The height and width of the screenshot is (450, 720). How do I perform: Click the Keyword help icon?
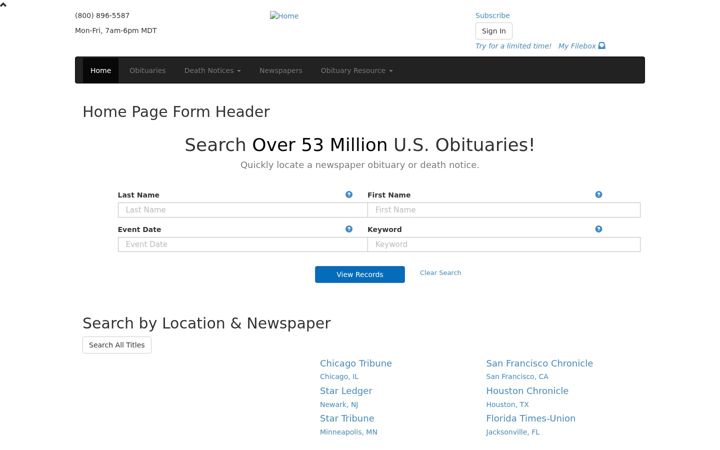point(598,229)
